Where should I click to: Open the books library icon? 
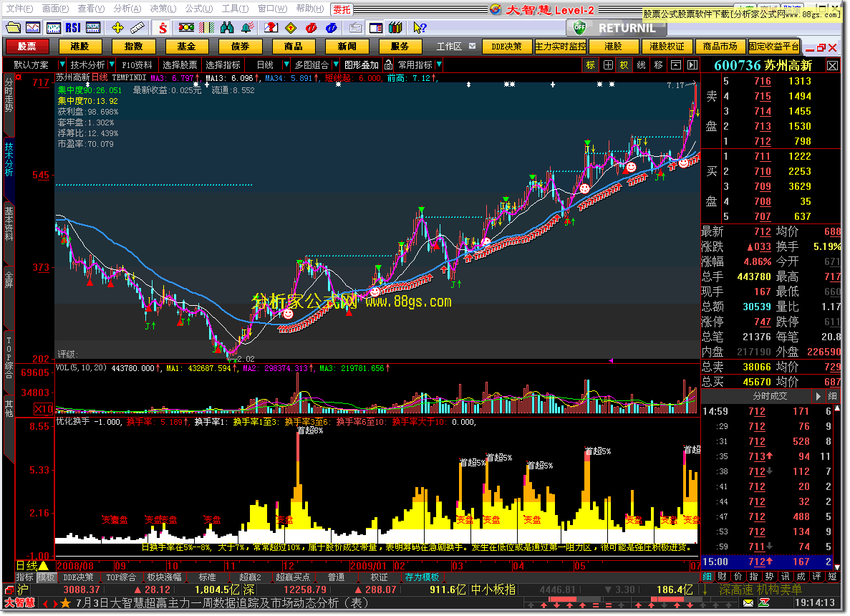click(x=396, y=27)
